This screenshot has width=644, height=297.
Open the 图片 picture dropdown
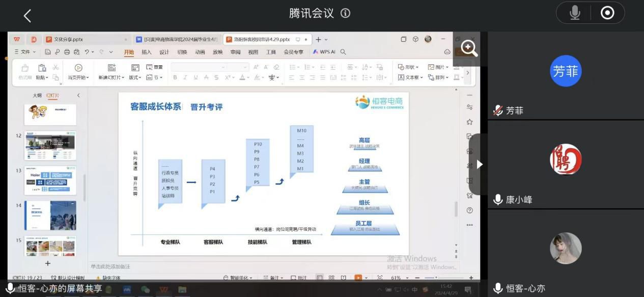438,67
